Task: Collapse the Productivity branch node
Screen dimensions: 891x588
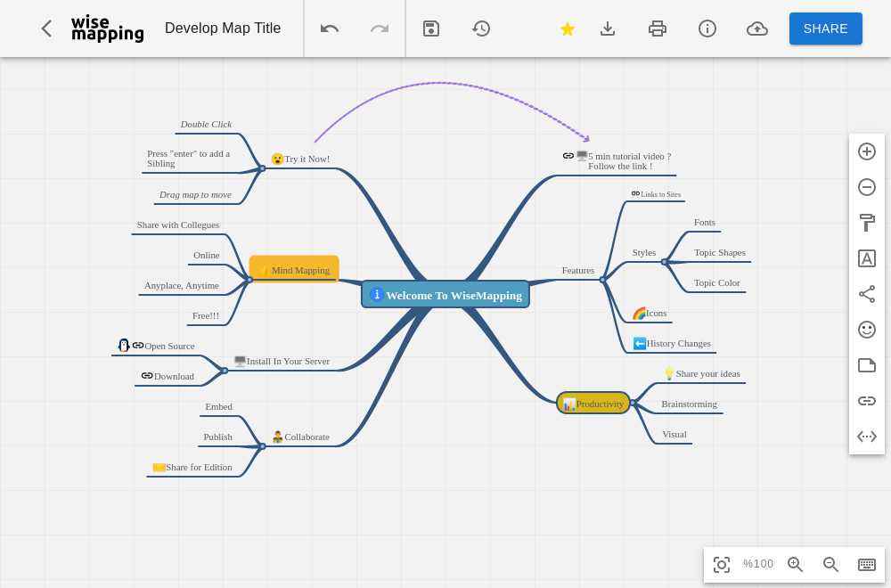Action: coord(633,403)
